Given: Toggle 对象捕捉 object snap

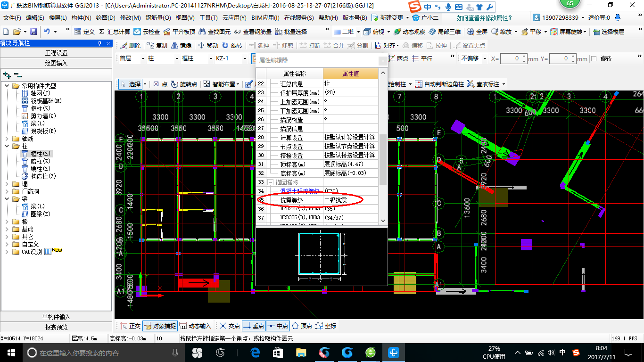Looking at the screenshot, I should click(x=160, y=326).
